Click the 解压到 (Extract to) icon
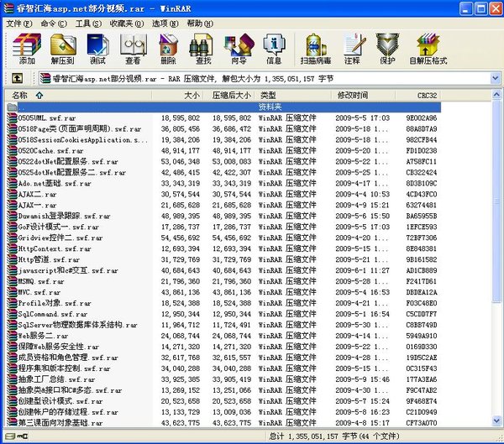Image resolution: width=504 pixels, height=444 pixels. [63, 49]
